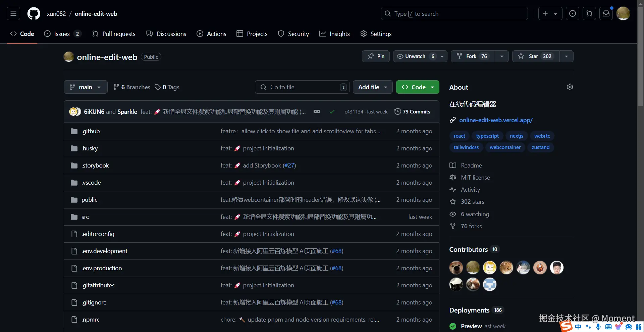Open the .github folder icon
Viewport: 644px width, 332px height.
coord(74,131)
